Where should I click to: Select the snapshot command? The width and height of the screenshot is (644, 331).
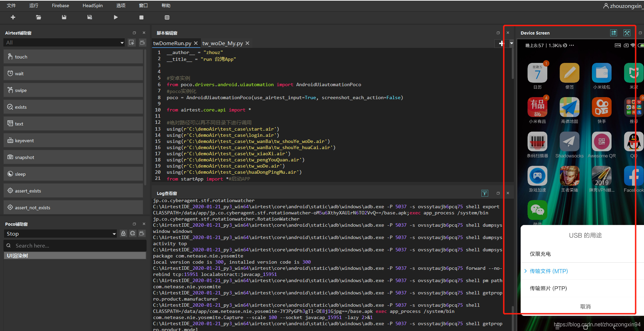click(x=73, y=157)
